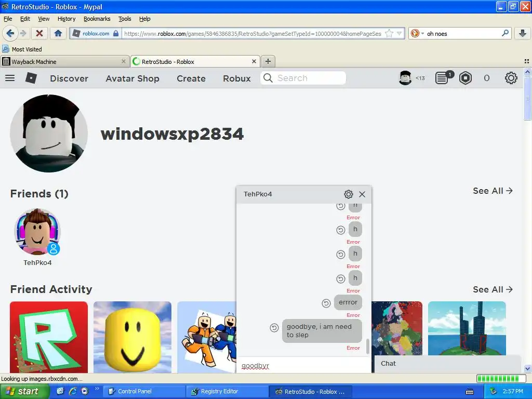Open the View menu
The height and width of the screenshot is (399, 532).
point(44,19)
